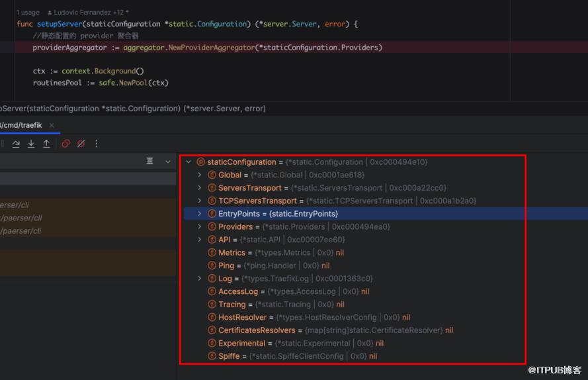The image size is (588, 380).
Task: Expand the TCPServersTransport field node
Action: [200, 201]
